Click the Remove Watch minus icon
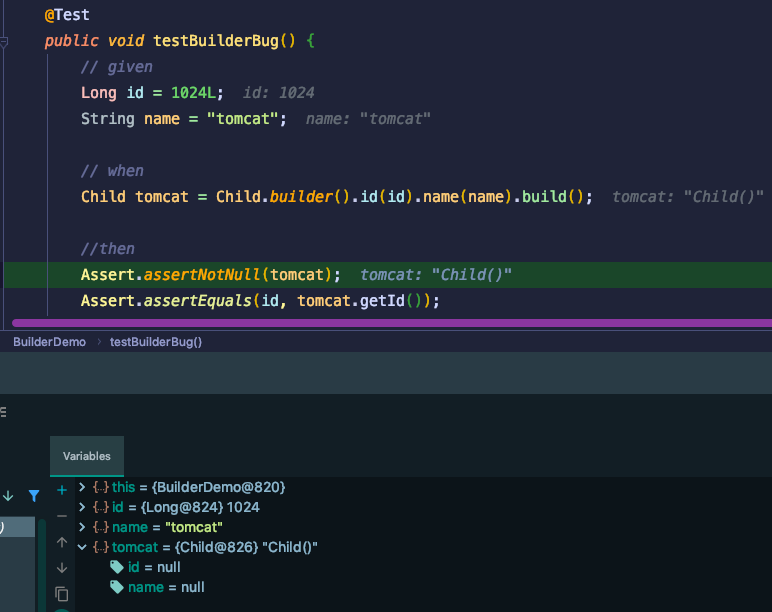 point(61,516)
